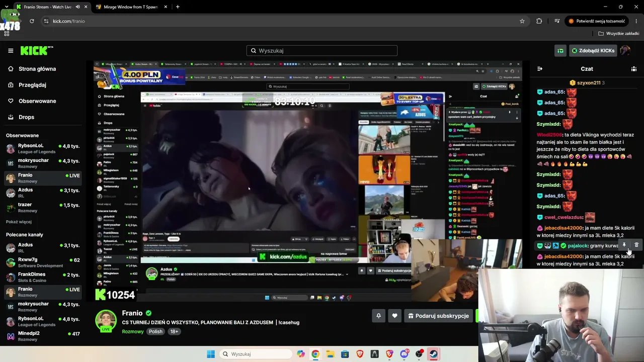Reload the kick.com page
This screenshot has height=362, width=644.
click(32, 21)
